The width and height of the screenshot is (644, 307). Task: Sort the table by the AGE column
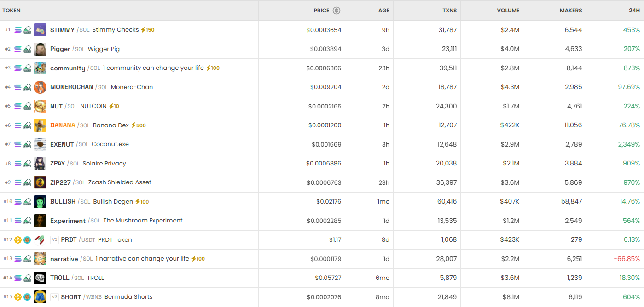point(383,11)
